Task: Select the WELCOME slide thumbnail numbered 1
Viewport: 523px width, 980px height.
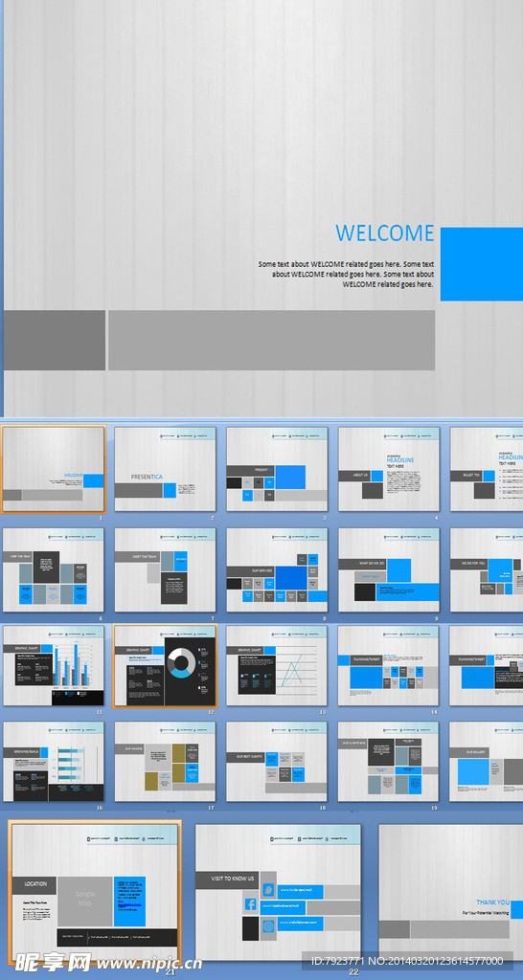Action: pos(54,469)
